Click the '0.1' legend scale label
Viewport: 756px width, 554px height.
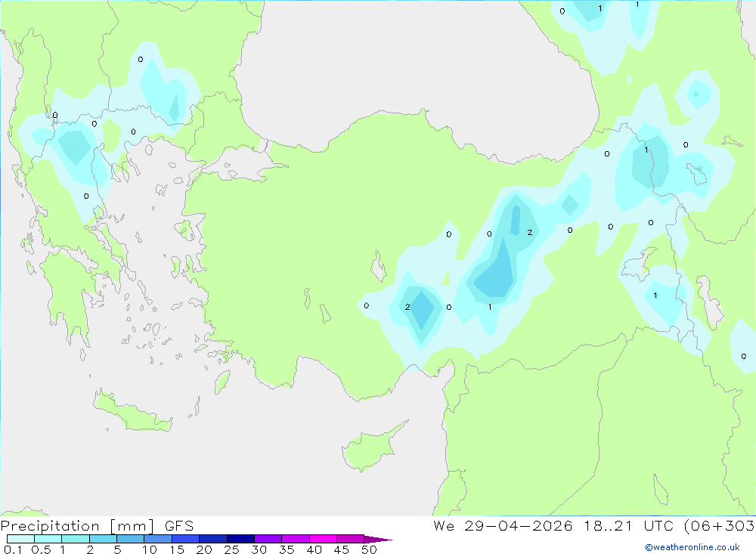pyautogui.click(x=13, y=549)
